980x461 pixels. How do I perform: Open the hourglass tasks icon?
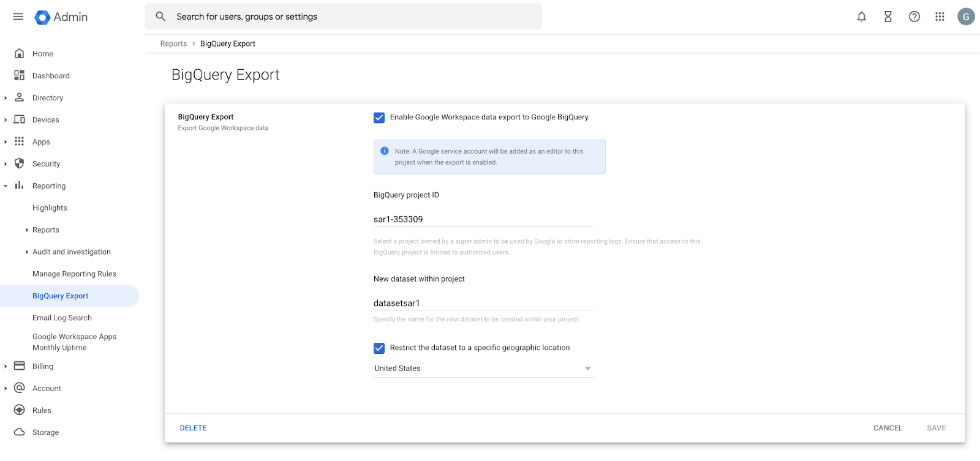click(x=888, y=17)
